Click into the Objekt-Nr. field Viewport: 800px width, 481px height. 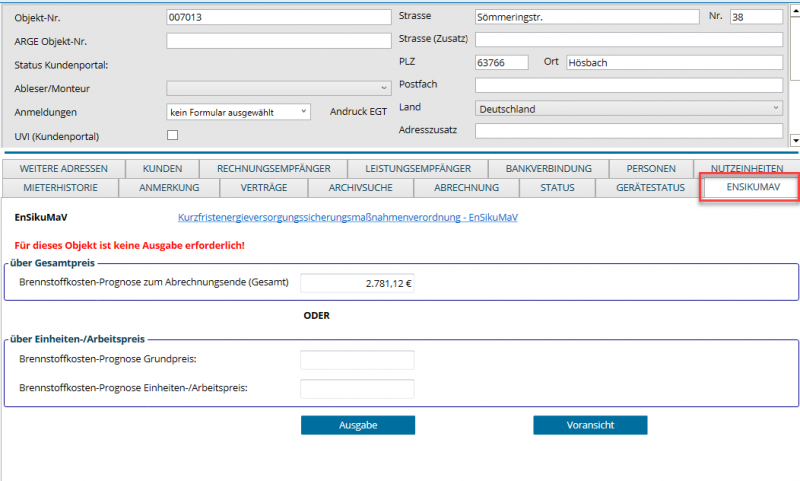[279, 17]
